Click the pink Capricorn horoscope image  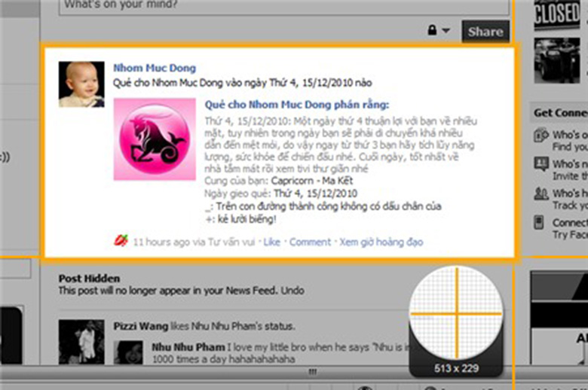[x=155, y=139]
